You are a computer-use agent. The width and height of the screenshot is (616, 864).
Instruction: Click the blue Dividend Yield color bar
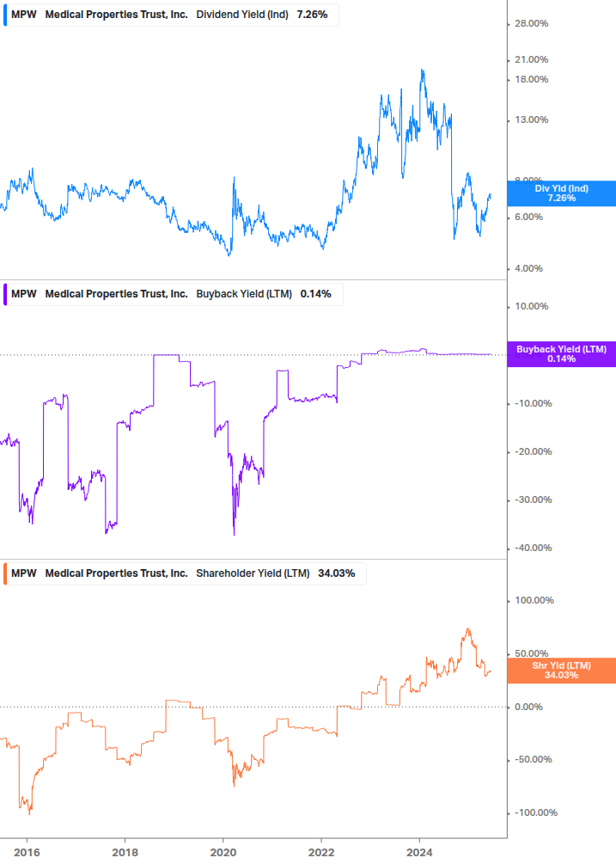pos(5,15)
